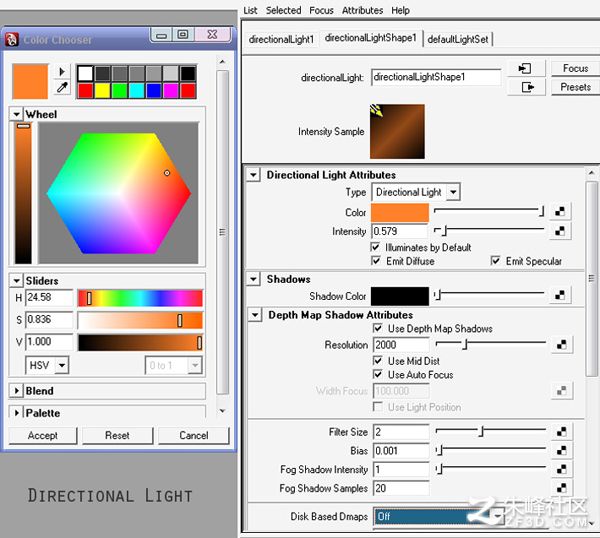Switch to defaultLightSet tab
600x538 pixels.
[x=458, y=39]
